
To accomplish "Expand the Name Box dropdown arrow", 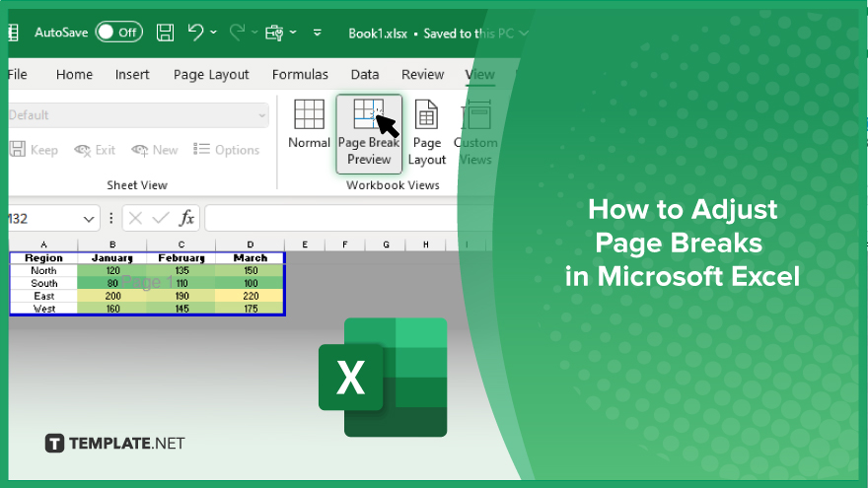I will (x=89, y=219).
